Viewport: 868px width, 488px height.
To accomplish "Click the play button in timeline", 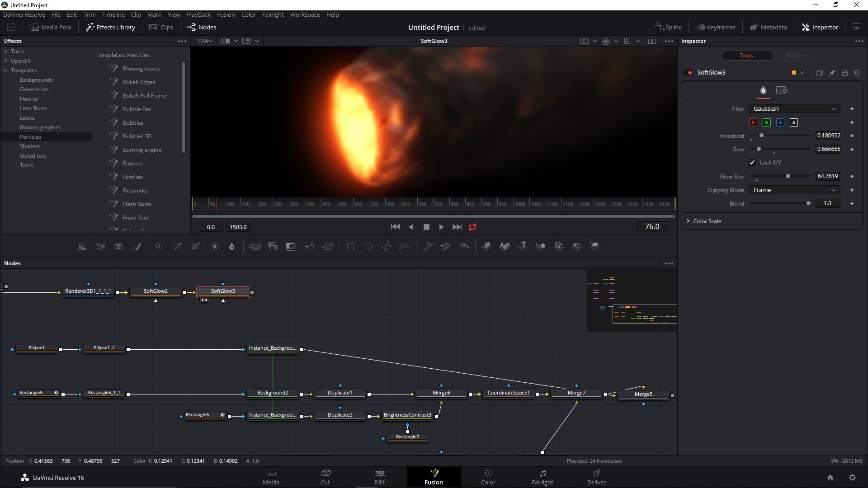I will [441, 226].
